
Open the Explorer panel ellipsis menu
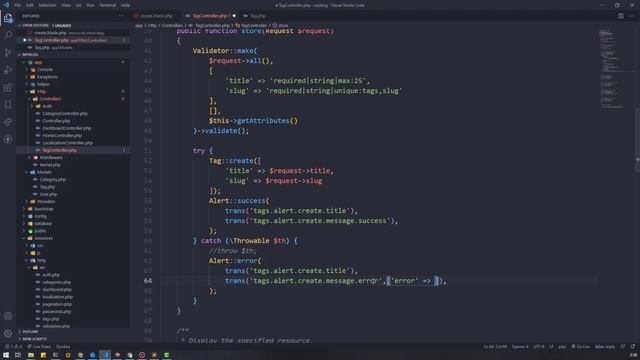121,16
